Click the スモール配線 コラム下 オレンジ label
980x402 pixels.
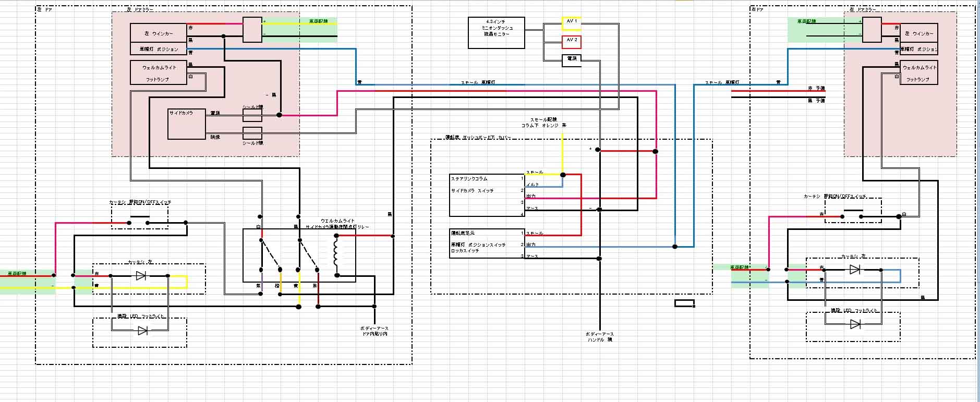point(543,123)
